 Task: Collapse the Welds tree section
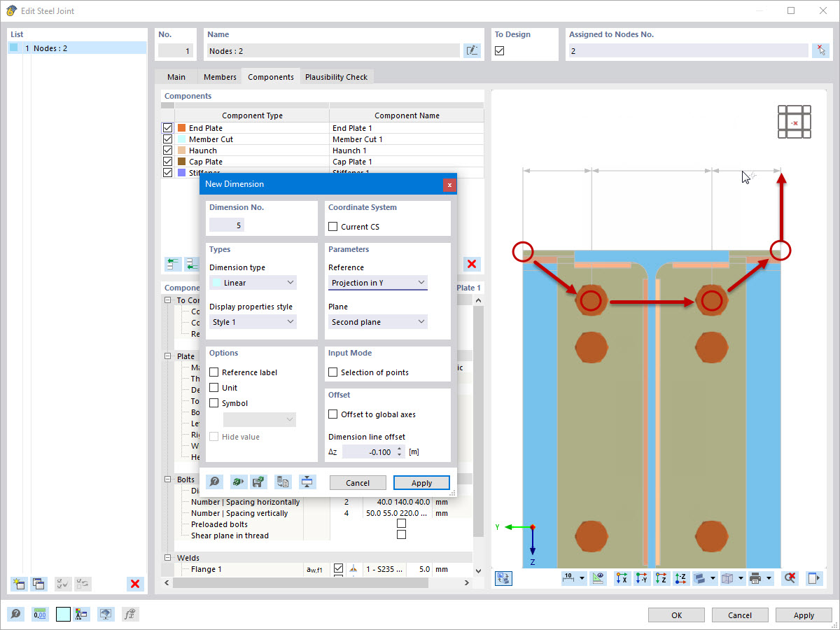(168, 559)
